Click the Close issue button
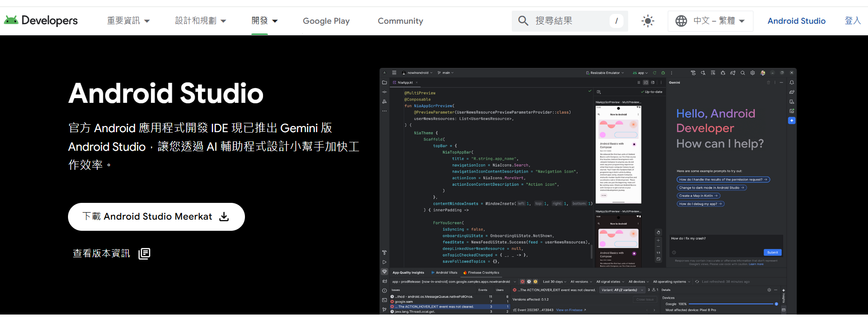 pos(645,300)
